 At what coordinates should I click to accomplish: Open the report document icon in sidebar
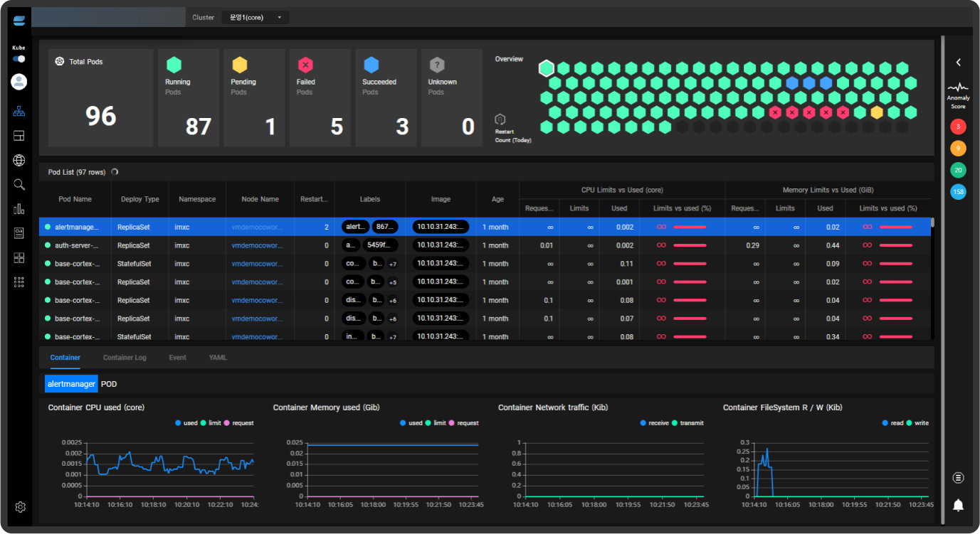[19, 233]
